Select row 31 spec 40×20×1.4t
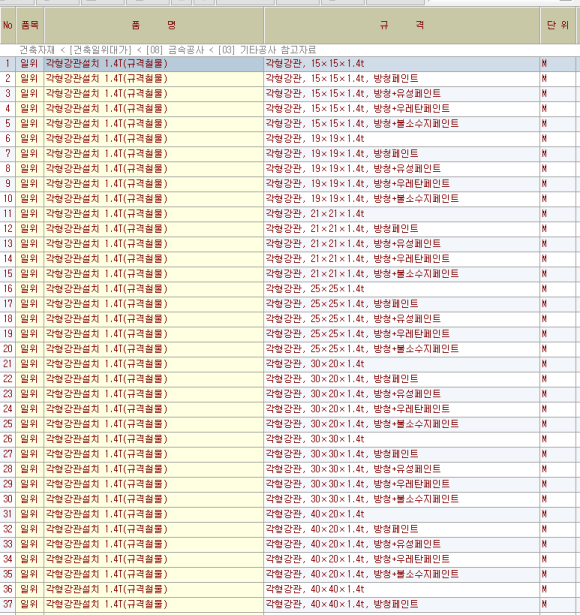The image size is (580, 615). (315, 514)
